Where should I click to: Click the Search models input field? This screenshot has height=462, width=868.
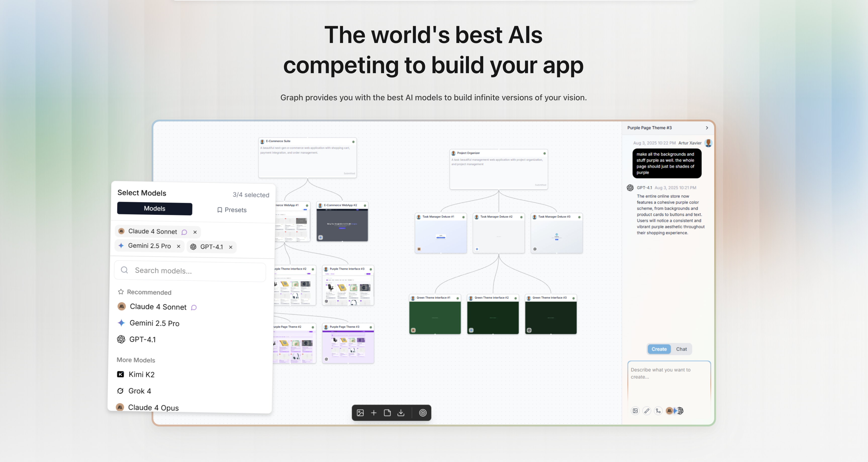[190, 271]
